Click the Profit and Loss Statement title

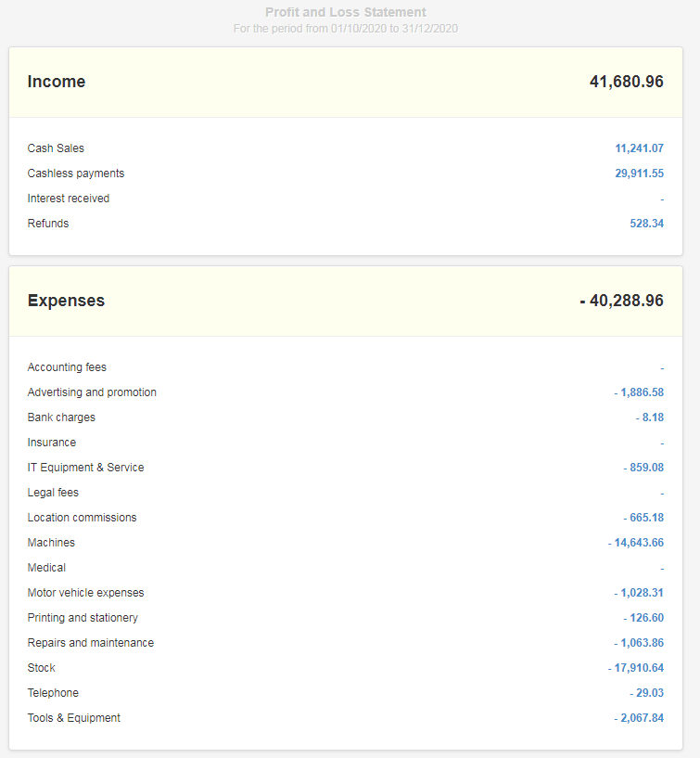click(346, 12)
